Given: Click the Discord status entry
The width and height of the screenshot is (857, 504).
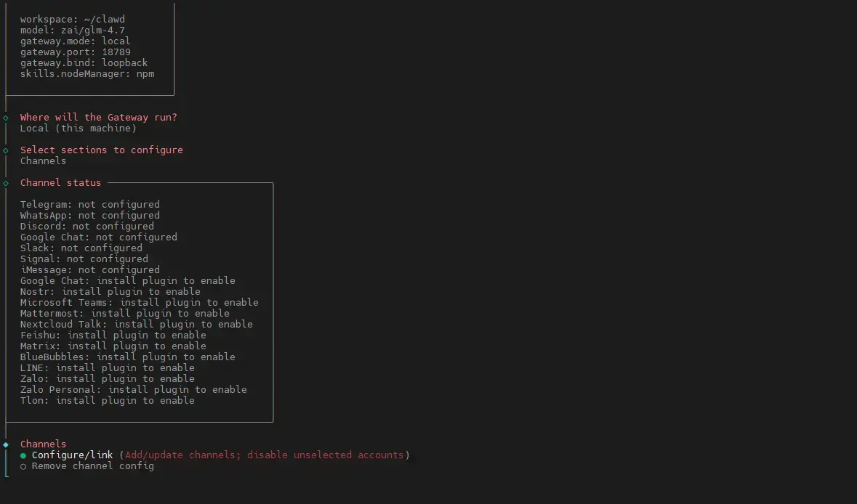Looking at the screenshot, I should tap(86, 227).
